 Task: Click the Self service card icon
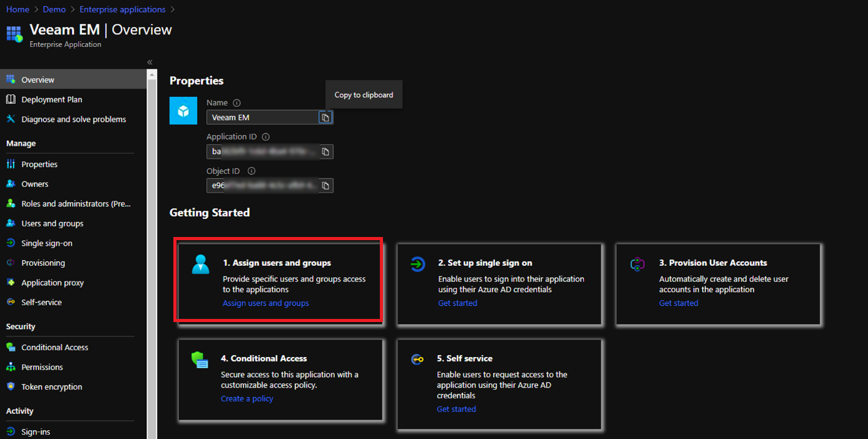click(x=417, y=360)
